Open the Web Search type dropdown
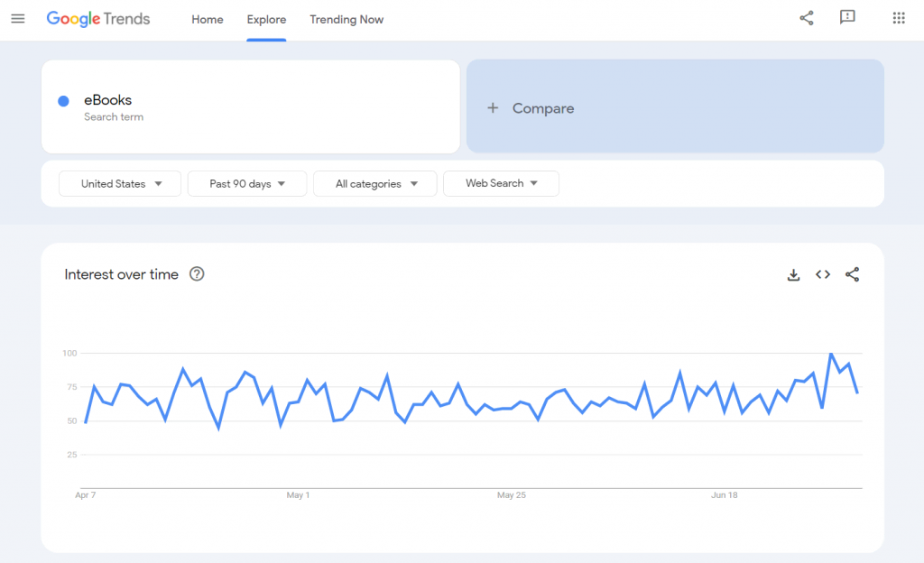The height and width of the screenshot is (563, 924). coord(501,184)
